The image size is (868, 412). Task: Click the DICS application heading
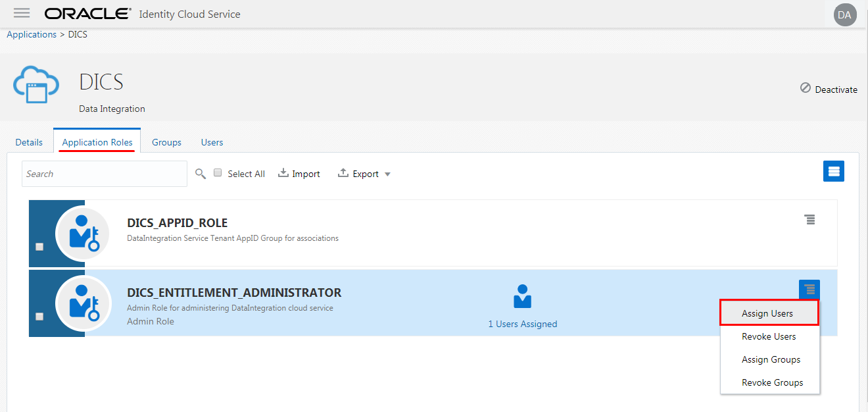click(101, 82)
